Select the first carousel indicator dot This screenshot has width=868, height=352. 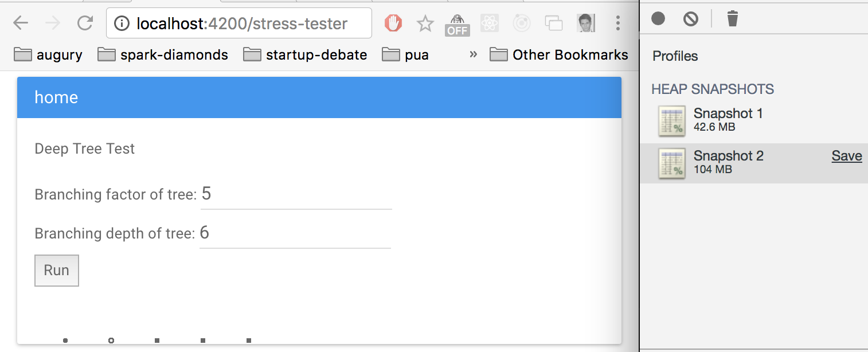[x=65, y=340]
